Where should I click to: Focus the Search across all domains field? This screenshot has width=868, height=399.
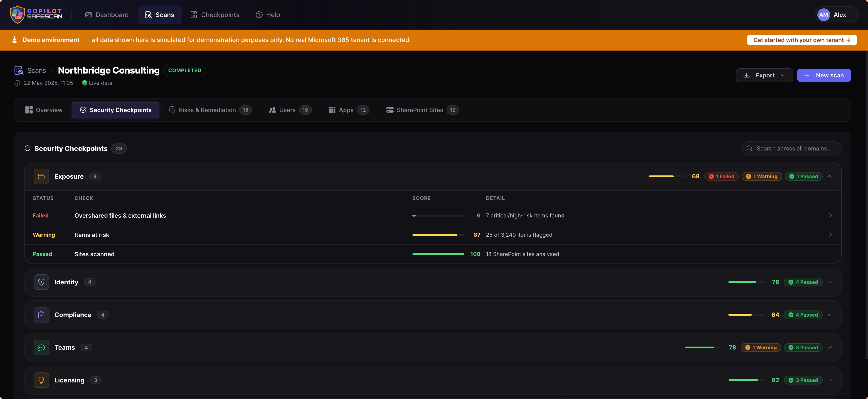click(791, 149)
